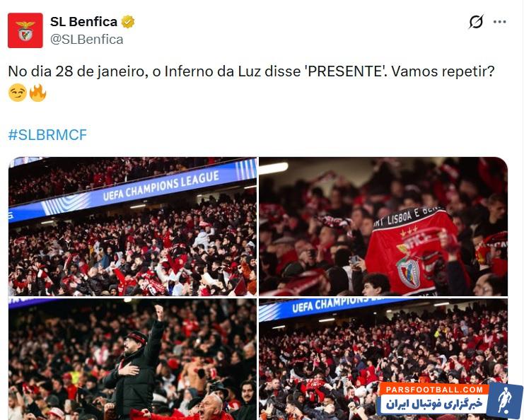Click the Grok slashed-circle icon

(x=475, y=22)
